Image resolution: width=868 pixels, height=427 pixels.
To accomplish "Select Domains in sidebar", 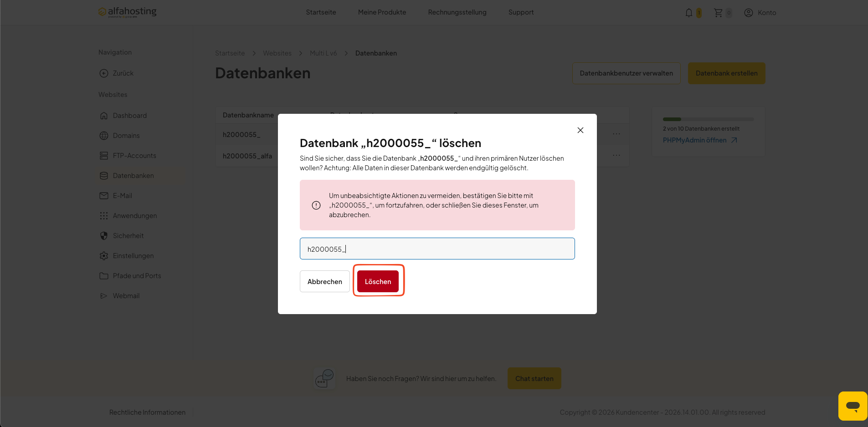I will [126, 136].
